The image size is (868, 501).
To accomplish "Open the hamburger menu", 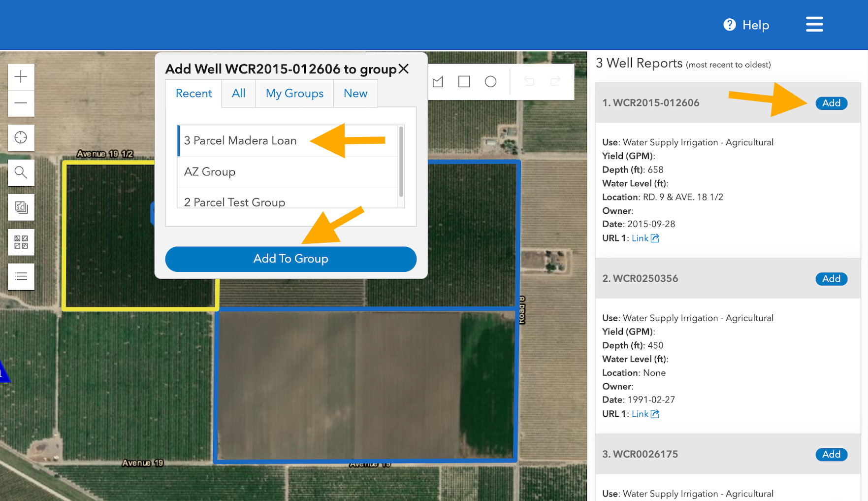I will (x=814, y=24).
